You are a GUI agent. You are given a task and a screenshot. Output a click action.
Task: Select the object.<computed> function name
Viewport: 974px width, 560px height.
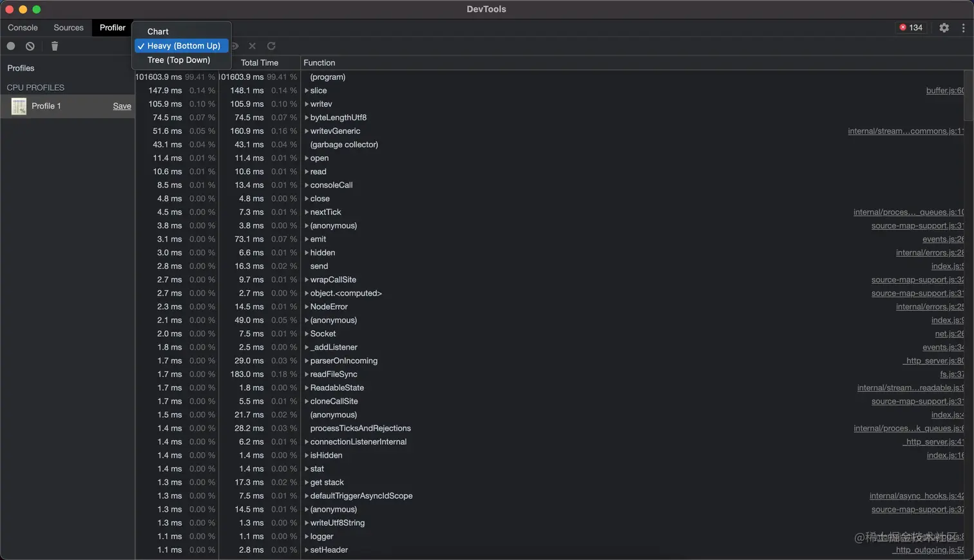[x=346, y=294]
